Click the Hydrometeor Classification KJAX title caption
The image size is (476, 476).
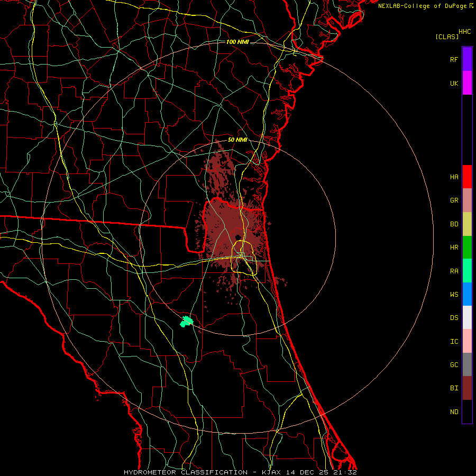240,472
